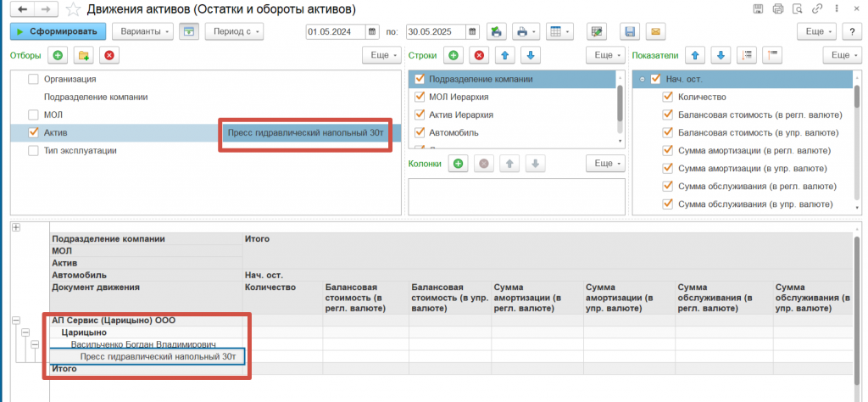Image resolution: width=868 pixels, height=402 pixels.
Task: Open the Варианты dropdown
Action: point(144,31)
